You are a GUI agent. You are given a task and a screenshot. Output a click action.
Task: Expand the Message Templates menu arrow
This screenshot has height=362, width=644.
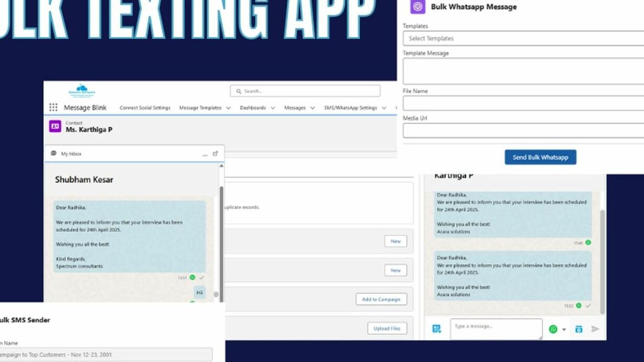[x=228, y=108]
